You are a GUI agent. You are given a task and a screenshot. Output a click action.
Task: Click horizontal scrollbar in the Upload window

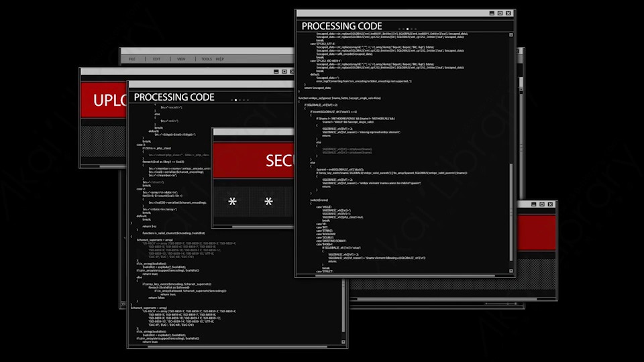[x=113, y=166]
